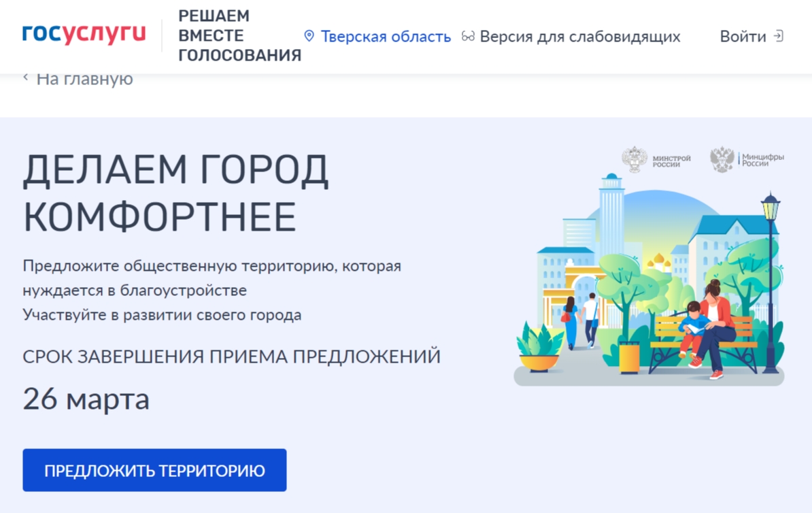Open the Тверская область region selector
Viewport: 812px width, 513px height.
385,37
